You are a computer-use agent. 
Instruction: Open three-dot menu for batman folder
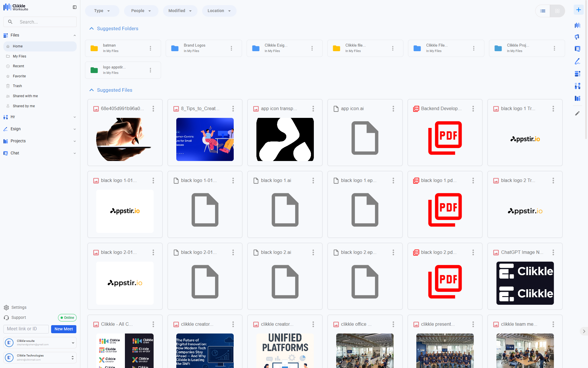[x=150, y=48]
